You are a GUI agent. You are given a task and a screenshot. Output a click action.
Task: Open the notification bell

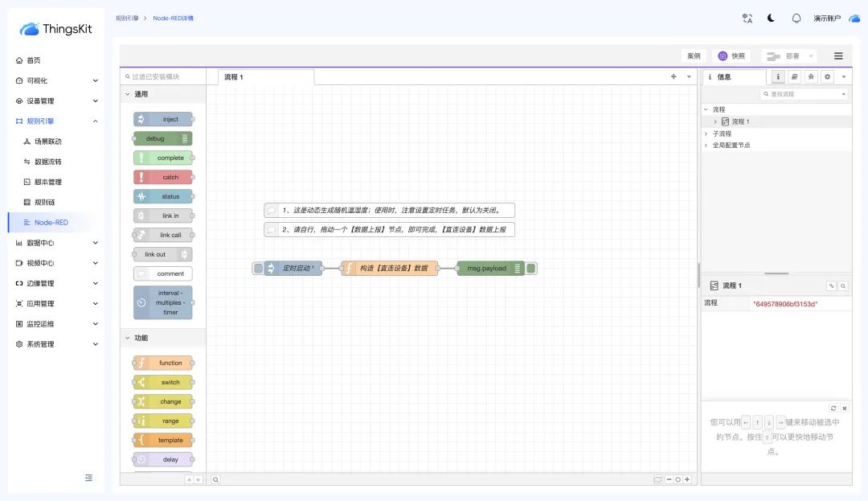796,18
